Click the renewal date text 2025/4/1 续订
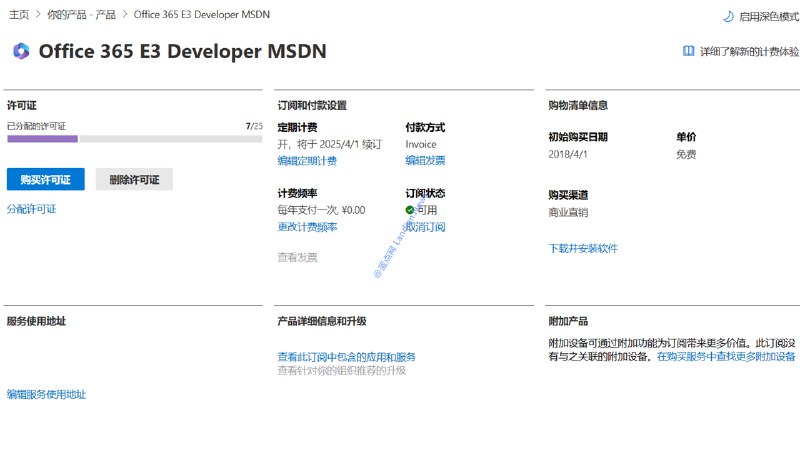The image size is (800, 470). (351, 144)
